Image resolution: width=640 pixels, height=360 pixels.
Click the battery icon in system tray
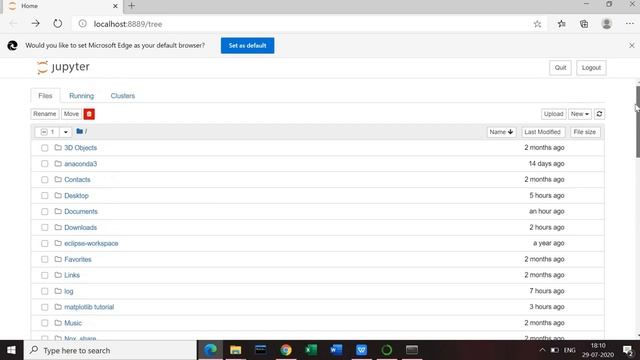(555, 350)
